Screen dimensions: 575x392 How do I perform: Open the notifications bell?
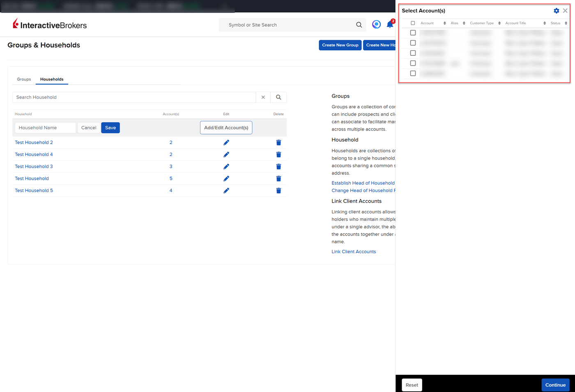pyautogui.click(x=390, y=25)
